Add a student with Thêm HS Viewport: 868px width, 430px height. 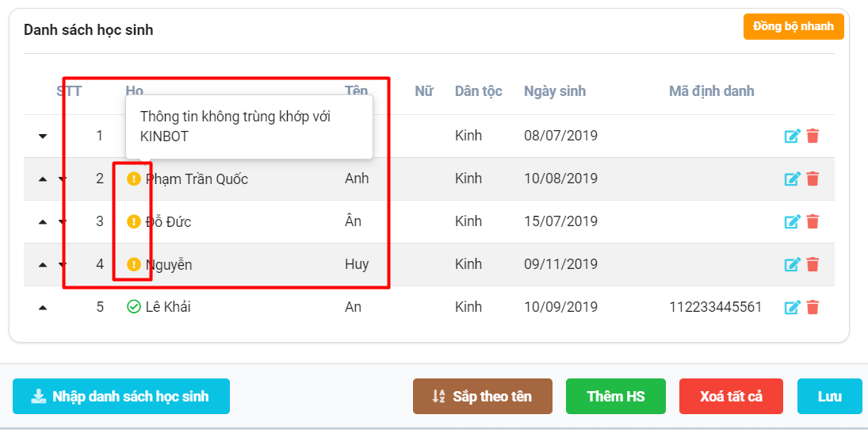click(x=615, y=396)
